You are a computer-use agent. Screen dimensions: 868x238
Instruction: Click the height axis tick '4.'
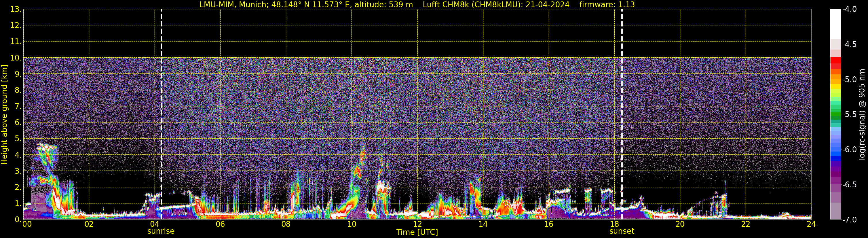pos(18,155)
